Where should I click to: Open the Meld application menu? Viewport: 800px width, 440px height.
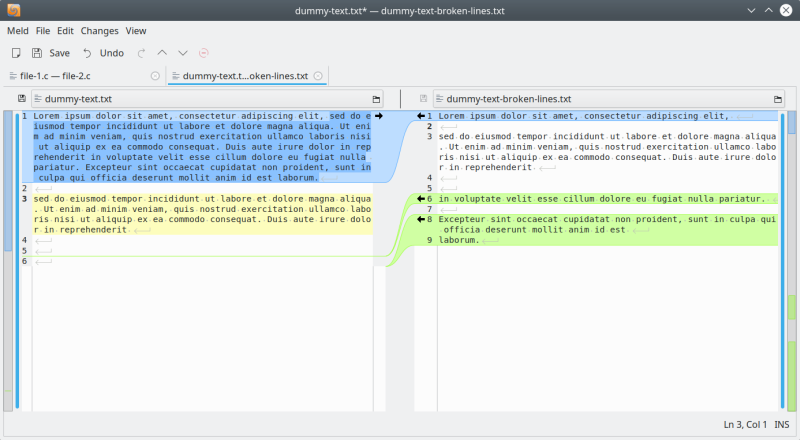click(x=18, y=31)
